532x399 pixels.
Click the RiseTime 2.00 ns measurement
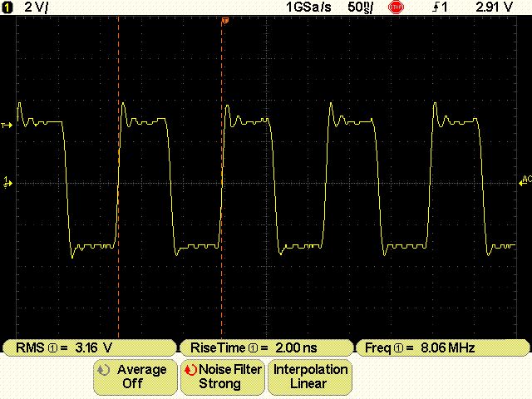[x=266, y=347]
